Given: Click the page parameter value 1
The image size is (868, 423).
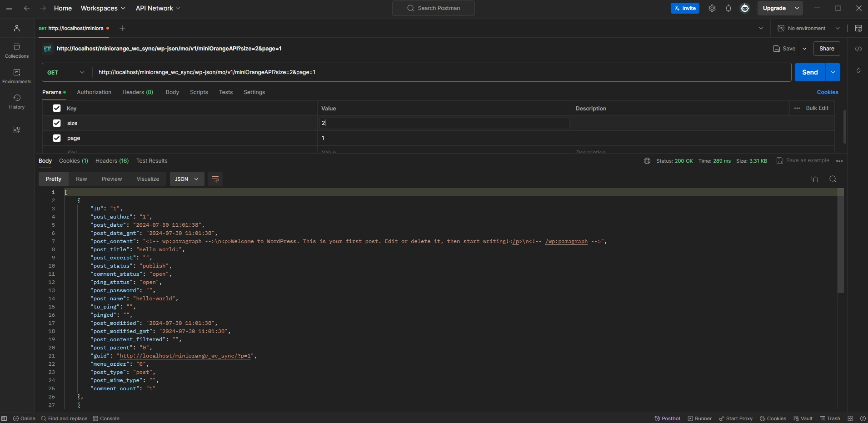Looking at the screenshot, I should point(444,138).
